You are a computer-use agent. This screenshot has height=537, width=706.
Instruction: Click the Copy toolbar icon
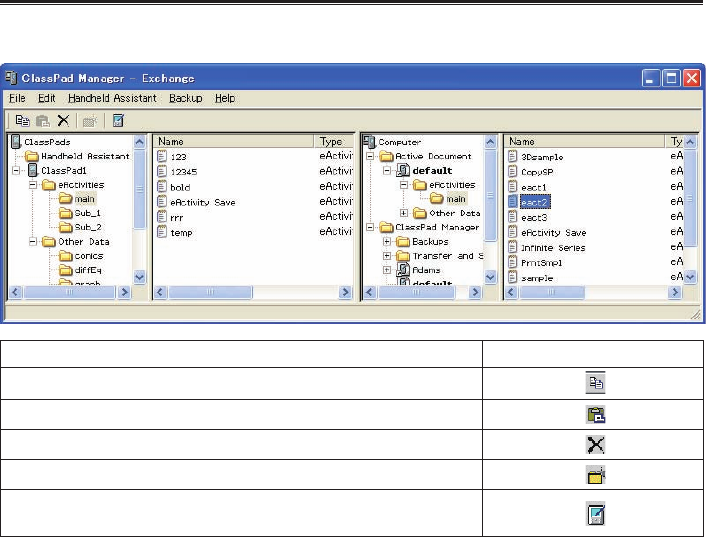click(23, 121)
